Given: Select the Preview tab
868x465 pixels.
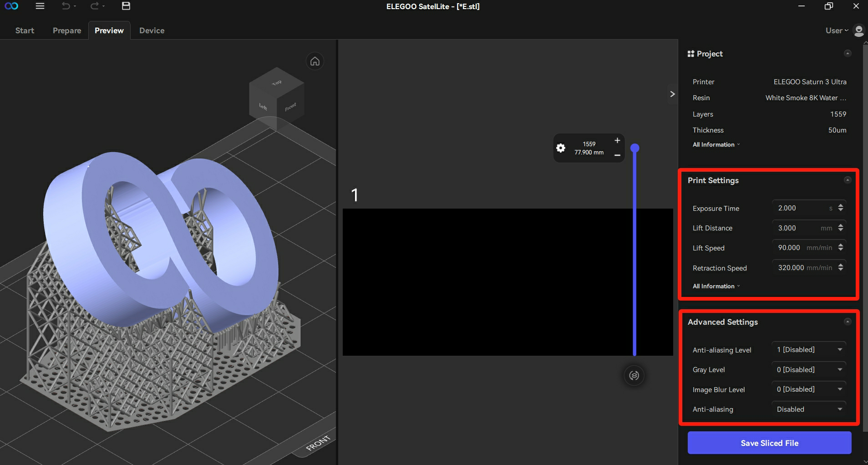Looking at the screenshot, I should coord(109,31).
